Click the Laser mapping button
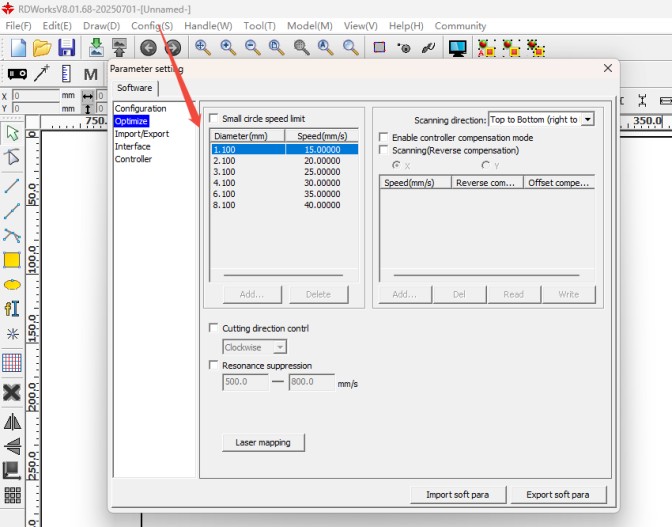Image resolution: width=672 pixels, height=527 pixels. (263, 442)
